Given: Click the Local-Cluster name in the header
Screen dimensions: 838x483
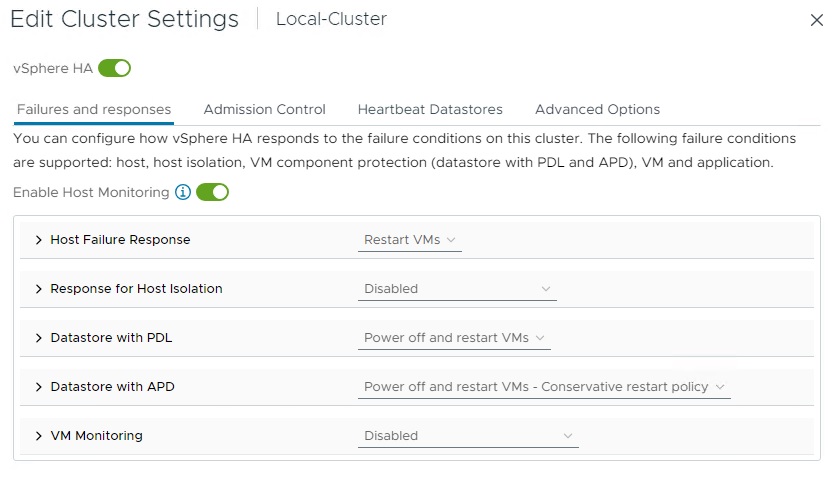Looking at the screenshot, I should click(331, 19).
